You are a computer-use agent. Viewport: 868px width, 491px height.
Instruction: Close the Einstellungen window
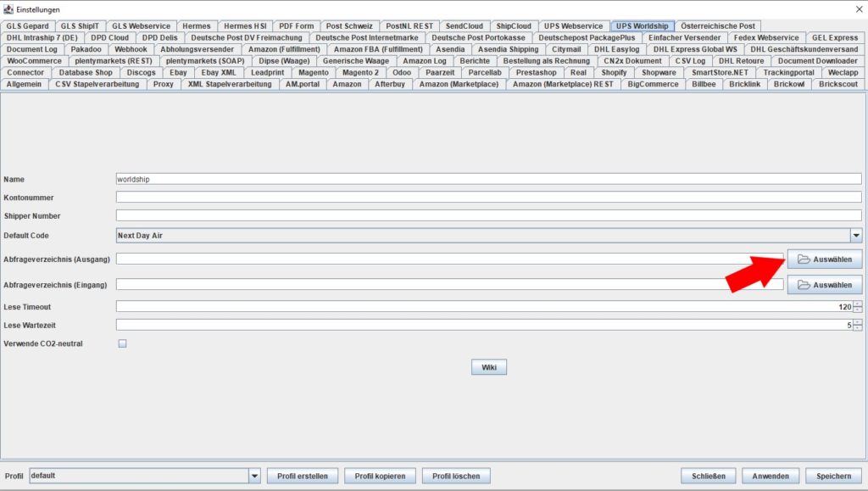(860, 9)
